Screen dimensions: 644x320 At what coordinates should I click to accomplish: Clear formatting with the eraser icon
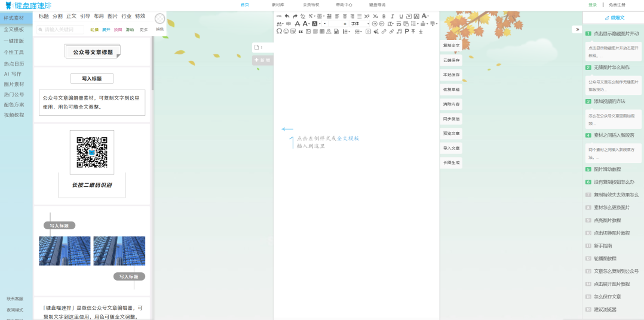coord(303,16)
